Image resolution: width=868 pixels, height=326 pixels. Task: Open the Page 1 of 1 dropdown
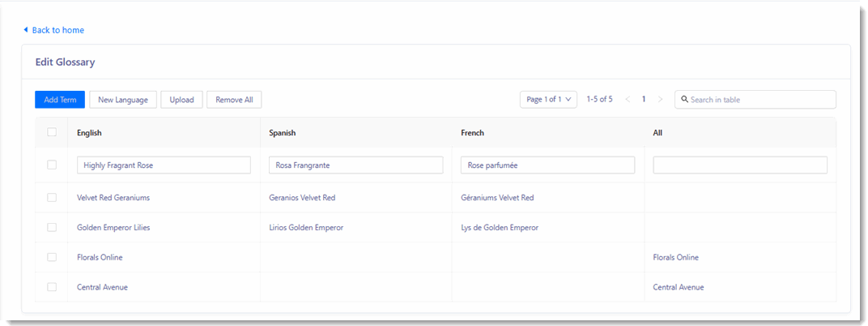click(549, 100)
